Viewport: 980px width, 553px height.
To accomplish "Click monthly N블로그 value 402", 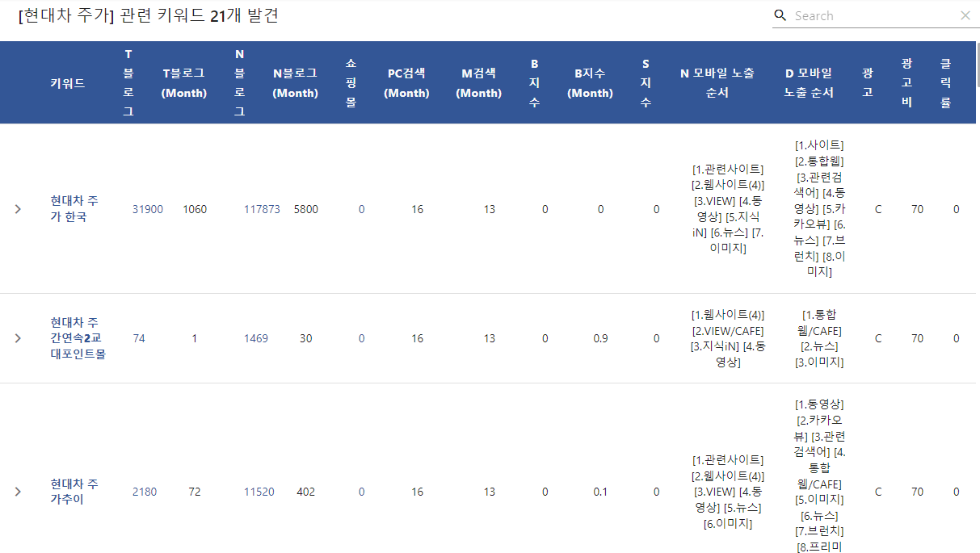I will point(306,492).
